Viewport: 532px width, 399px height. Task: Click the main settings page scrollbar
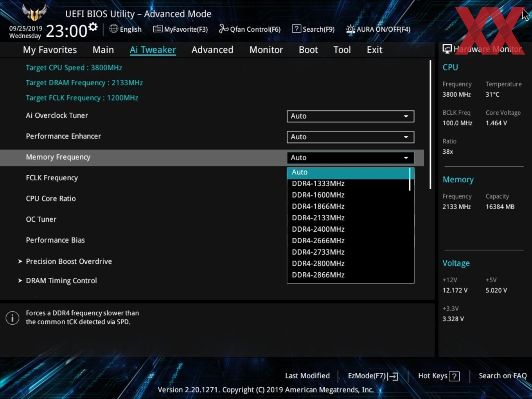click(430, 125)
